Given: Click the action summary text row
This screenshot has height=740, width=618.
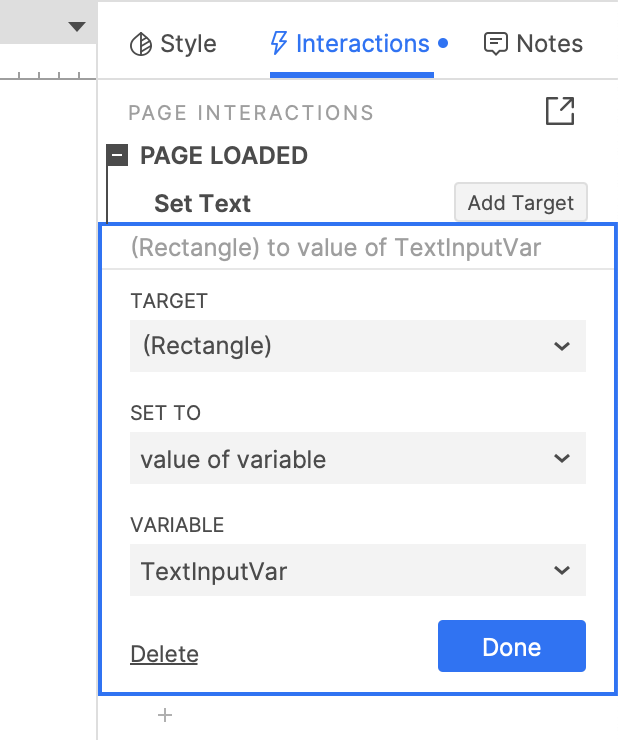Looking at the screenshot, I should 335,247.
